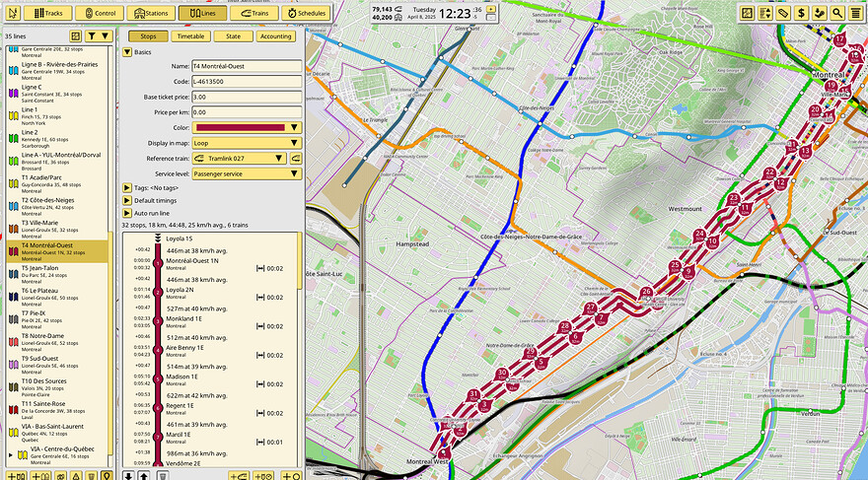Switch to the Stops tab

[148, 35]
